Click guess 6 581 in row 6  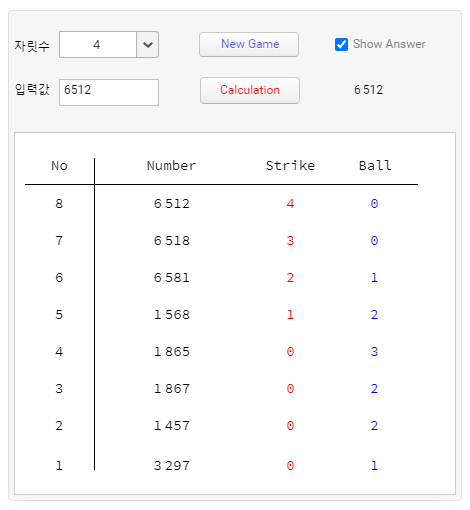coord(172,278)
